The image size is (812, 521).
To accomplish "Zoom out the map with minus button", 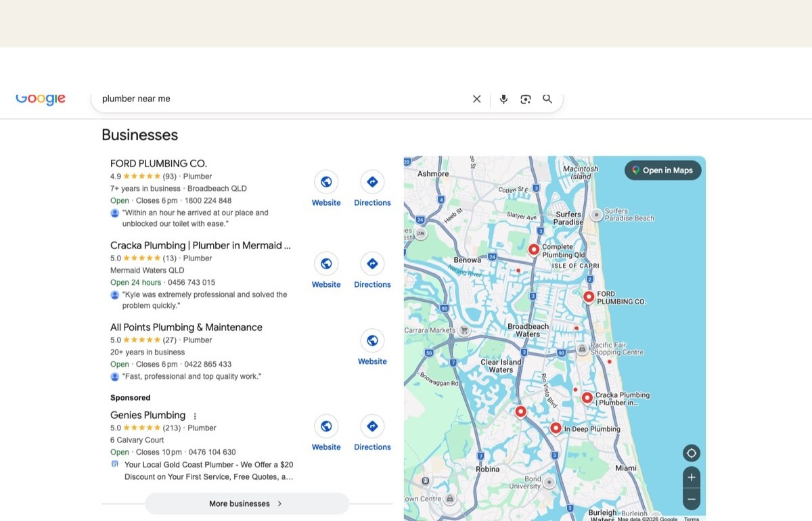I will 691,499.
